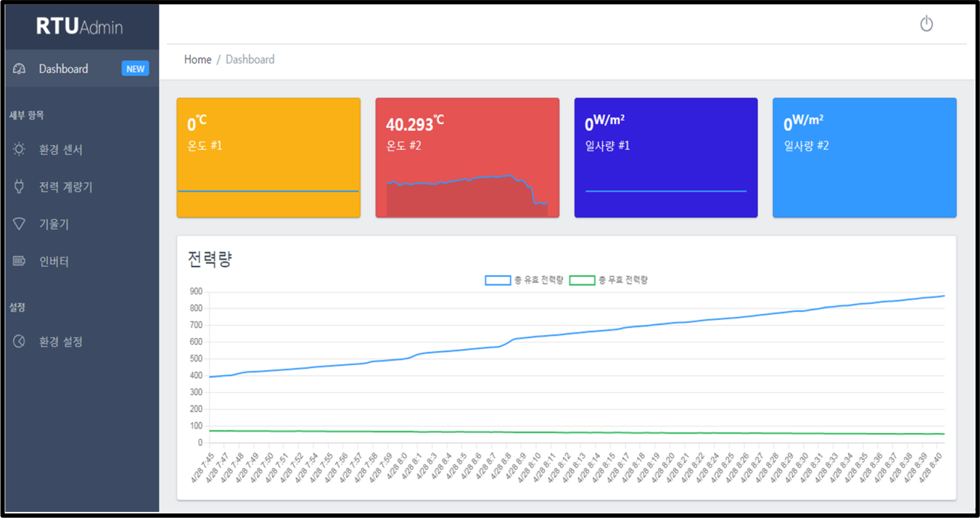Click the gauge icon for 환경 설정
This screenshot has height=518, width=980.
(19, 342)
